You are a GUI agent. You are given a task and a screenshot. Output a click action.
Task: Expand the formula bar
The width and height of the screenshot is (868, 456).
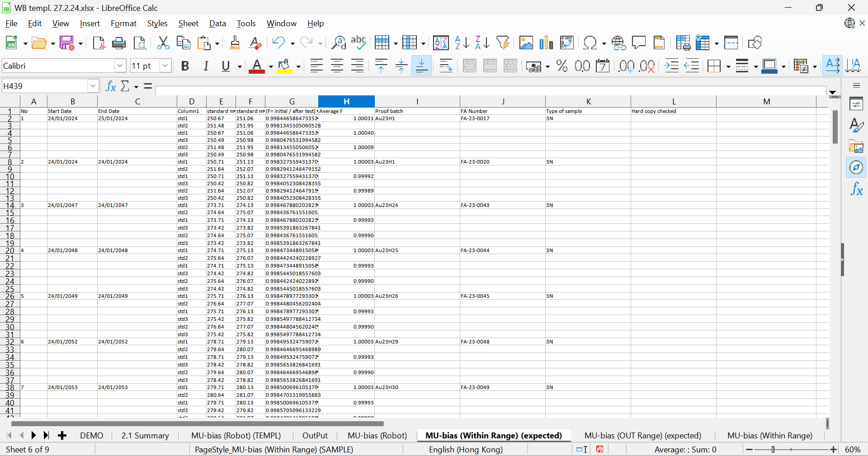click(833, 92)
